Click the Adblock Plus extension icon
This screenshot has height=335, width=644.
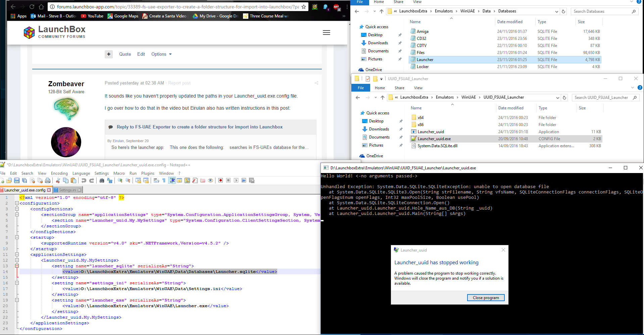tap(336, 7)
